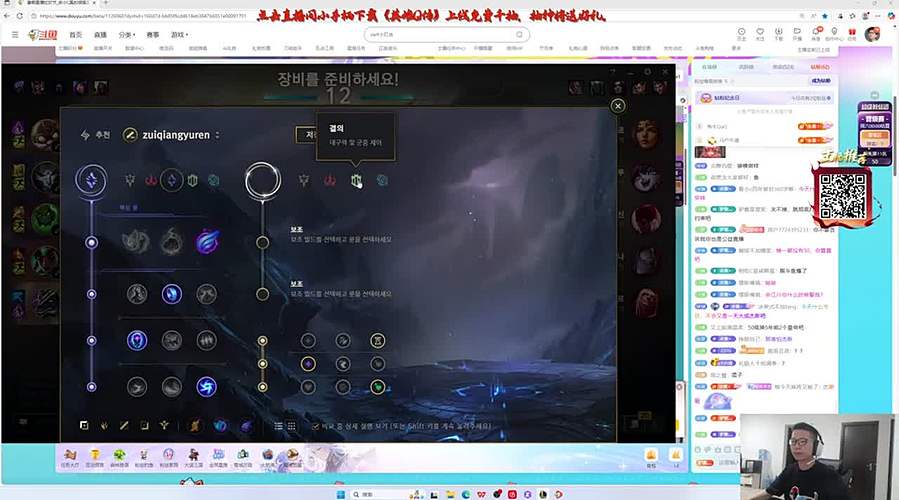Pick the Phase Rush keystone
The height and width of the screenshot is (500, 899).
pos(206,242)
